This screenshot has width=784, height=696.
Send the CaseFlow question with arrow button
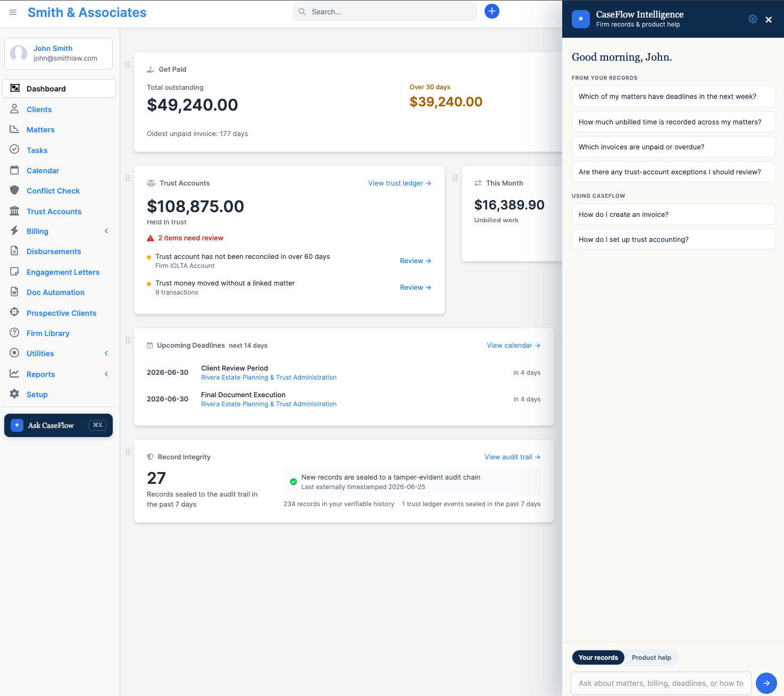(x=766, y=683)
